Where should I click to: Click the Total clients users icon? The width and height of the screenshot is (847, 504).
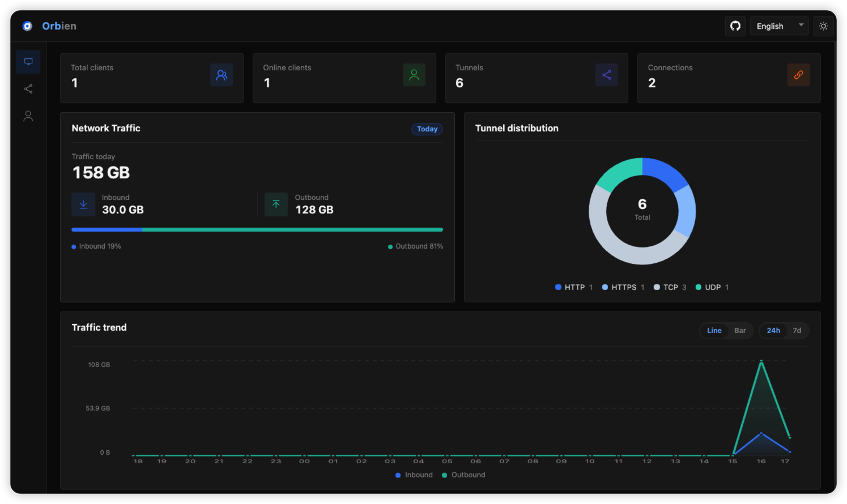222,75
